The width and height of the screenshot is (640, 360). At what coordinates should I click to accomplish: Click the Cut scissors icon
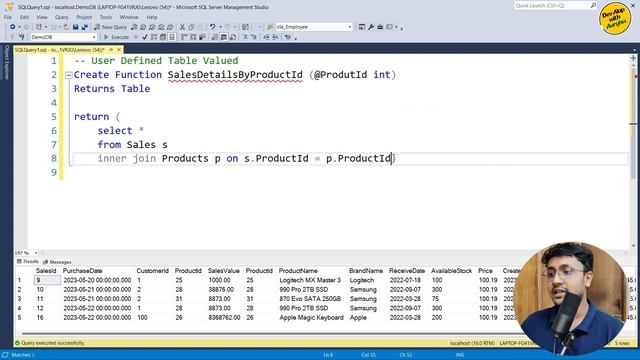pyautogui.click(x=182, y=27)
